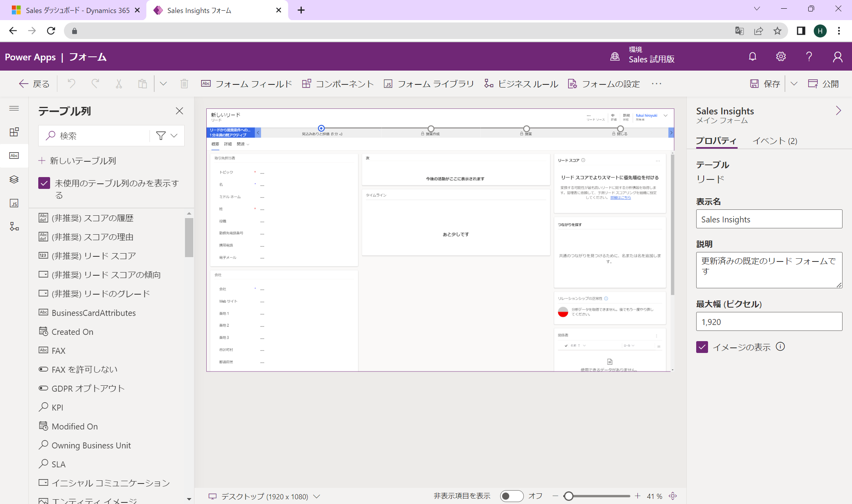Click the 最大幅 (ピクセル) field
The image size is (852, 504).
[769, 322]
